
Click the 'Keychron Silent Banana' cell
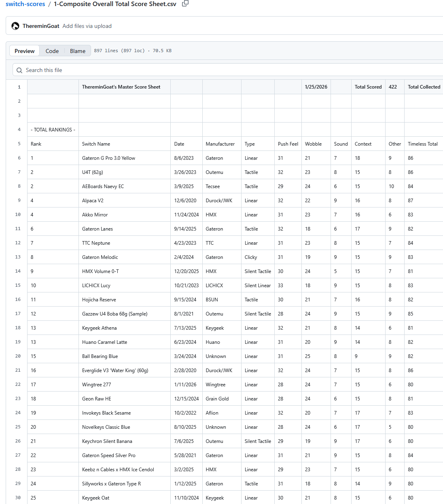125,441
